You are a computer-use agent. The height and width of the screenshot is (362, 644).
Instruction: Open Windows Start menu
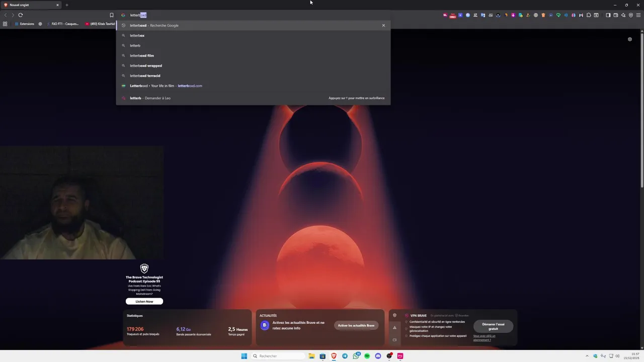(244, 356)
